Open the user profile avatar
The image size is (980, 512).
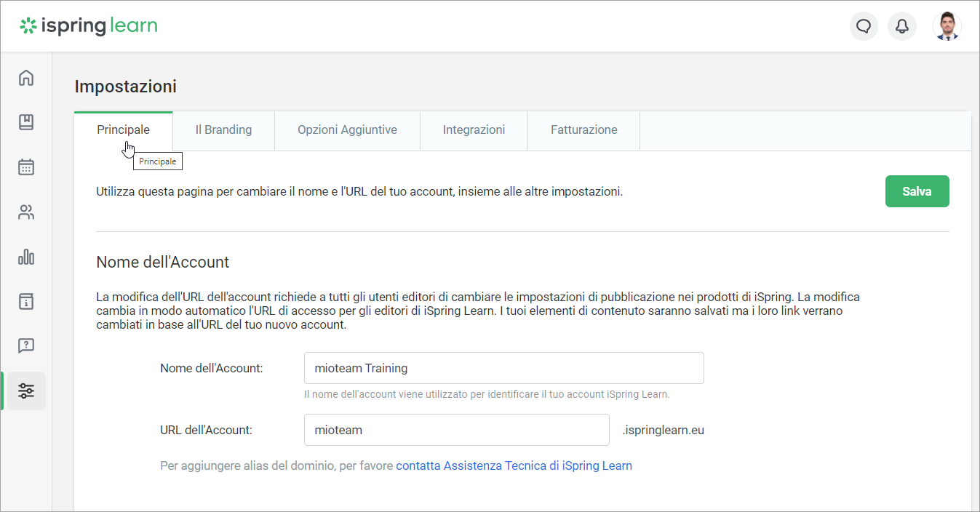click(947, 27)
